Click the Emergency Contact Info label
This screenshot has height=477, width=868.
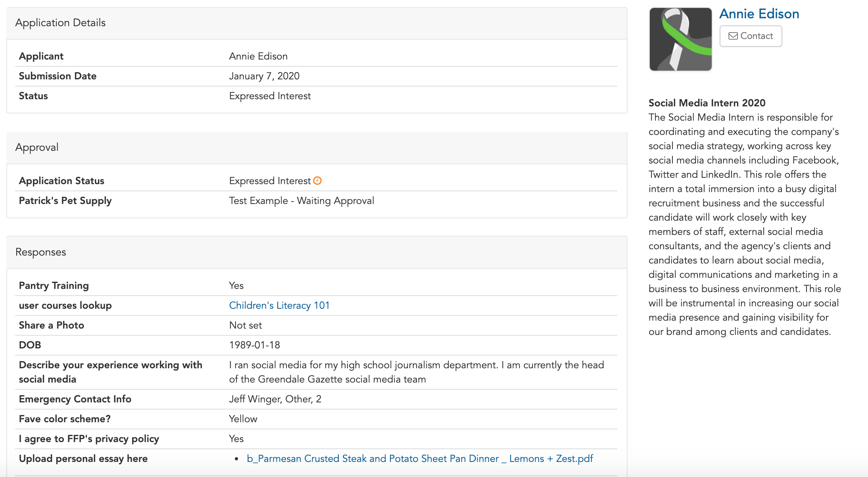[75, 399]
